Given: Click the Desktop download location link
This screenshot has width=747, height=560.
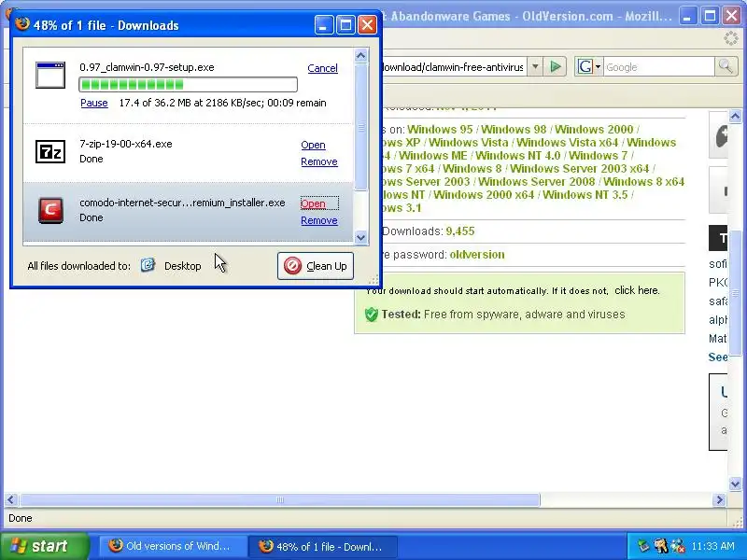Looking at the screenshot, I should (x=182, y=266).
